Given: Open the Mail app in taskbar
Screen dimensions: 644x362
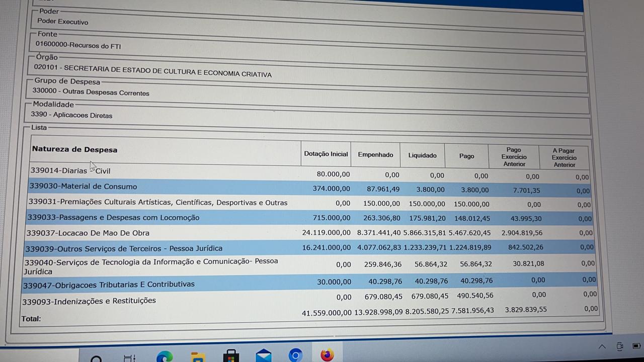Looking at the screenshot, I should coord(263,356).
